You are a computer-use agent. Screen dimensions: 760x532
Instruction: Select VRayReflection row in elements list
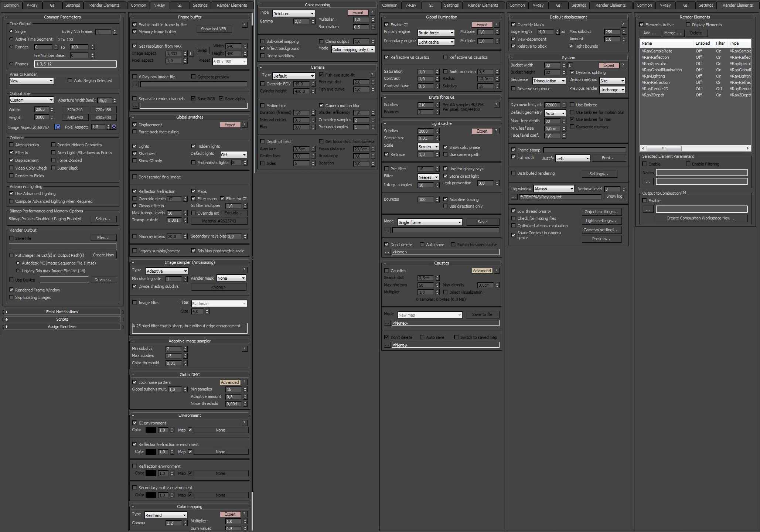click(x=695, y=57)
